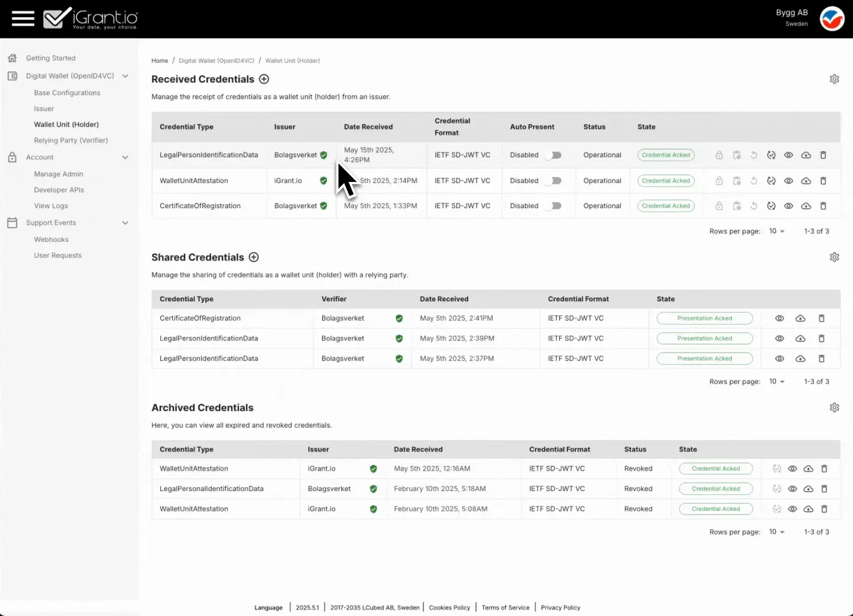
Task: View the received CertificateOfRegistration credential details
Action: click(788, 206)
